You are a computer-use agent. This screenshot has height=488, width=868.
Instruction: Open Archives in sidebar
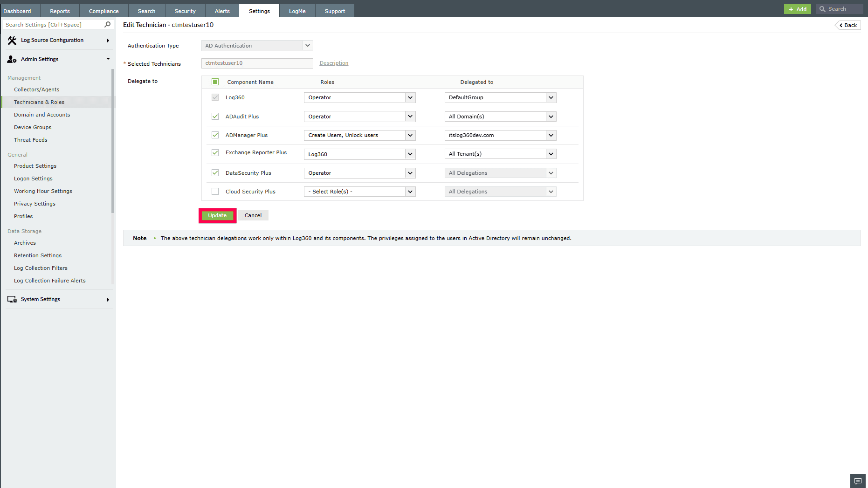pos(25,243)
